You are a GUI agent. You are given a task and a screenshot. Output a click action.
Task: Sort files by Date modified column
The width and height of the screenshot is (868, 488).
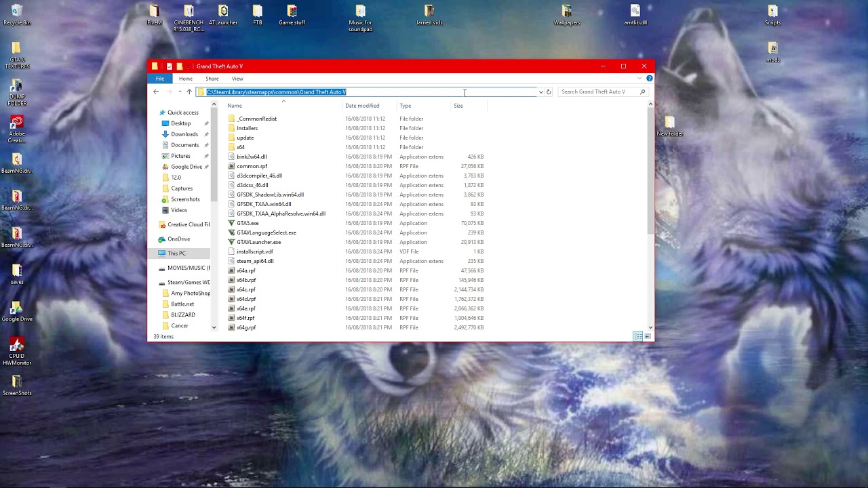362,106
